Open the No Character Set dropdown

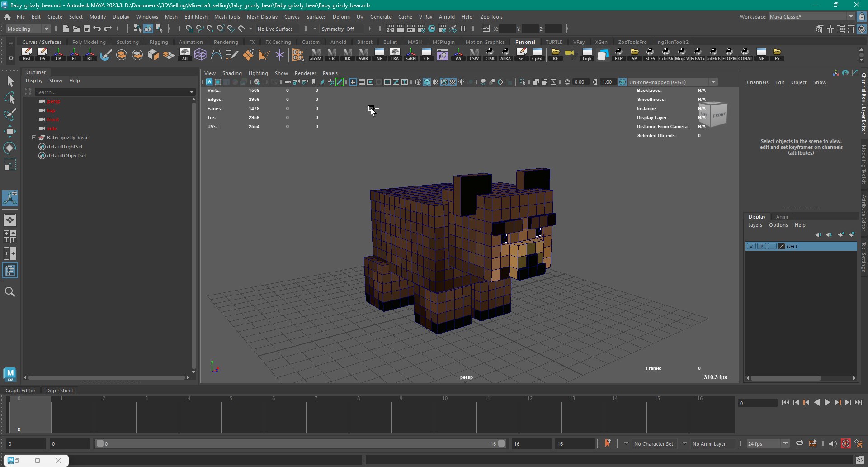pyautogui.click(x=653, y=443)
